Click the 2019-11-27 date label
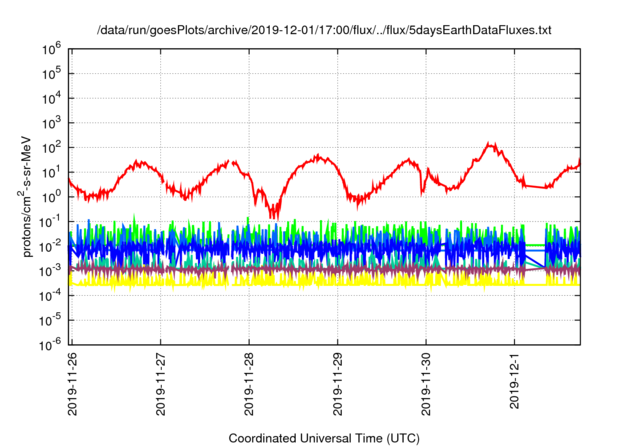The image size is (640, 448). click(161, 384)
